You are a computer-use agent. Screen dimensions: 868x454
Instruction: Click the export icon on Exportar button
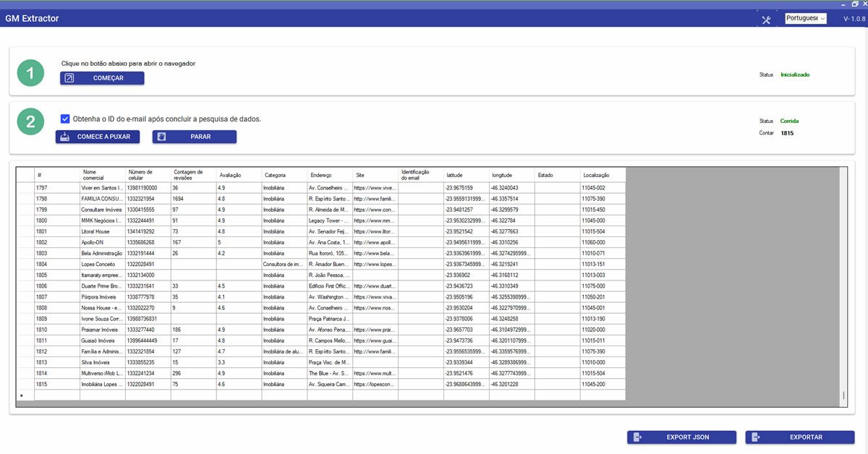pos(755,437)
